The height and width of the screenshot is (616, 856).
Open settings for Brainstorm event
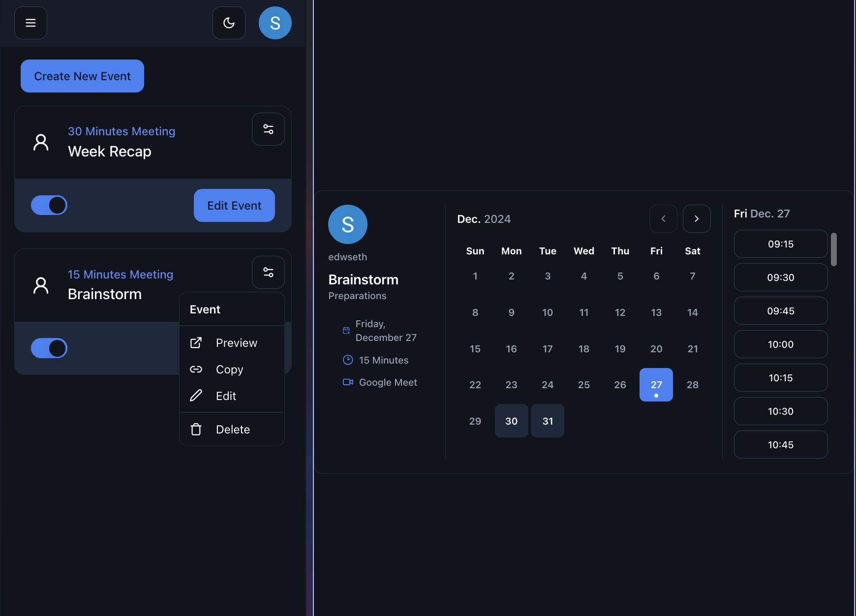268,272
